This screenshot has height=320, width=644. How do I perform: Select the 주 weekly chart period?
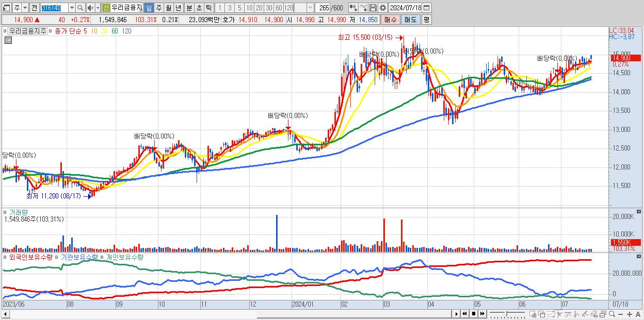(x=158, y=8)
